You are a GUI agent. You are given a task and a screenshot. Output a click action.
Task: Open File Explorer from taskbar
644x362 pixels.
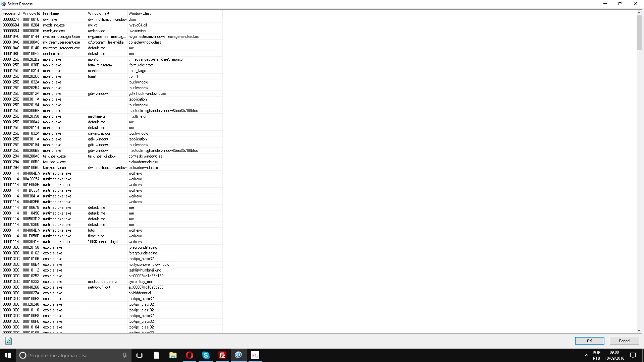coord(173,355)
